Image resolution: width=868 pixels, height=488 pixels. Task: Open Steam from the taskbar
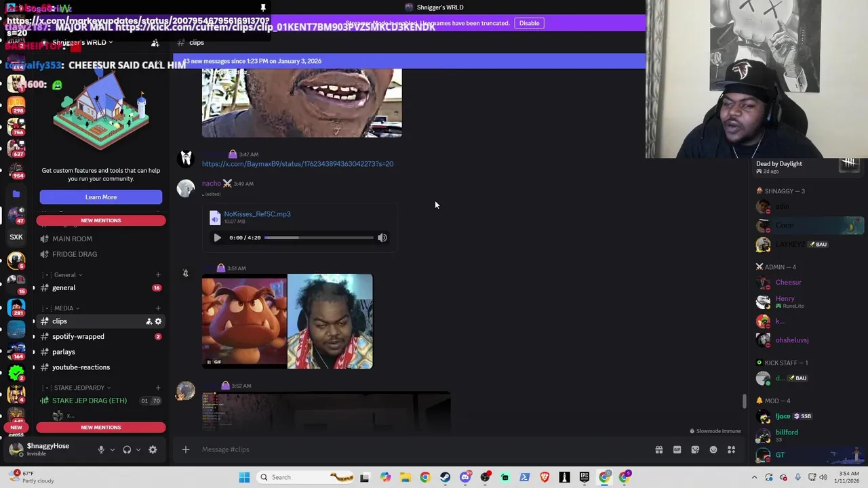[x=445, y=477]
